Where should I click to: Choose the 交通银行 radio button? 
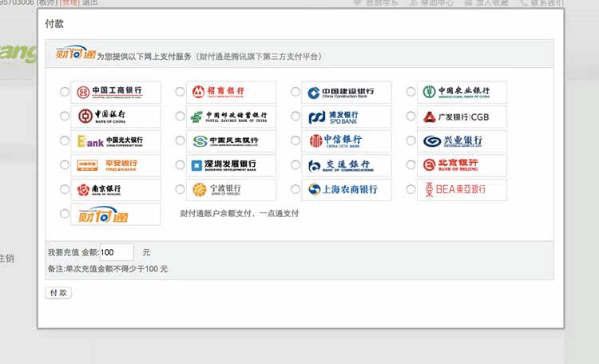(x=296, y=165)
